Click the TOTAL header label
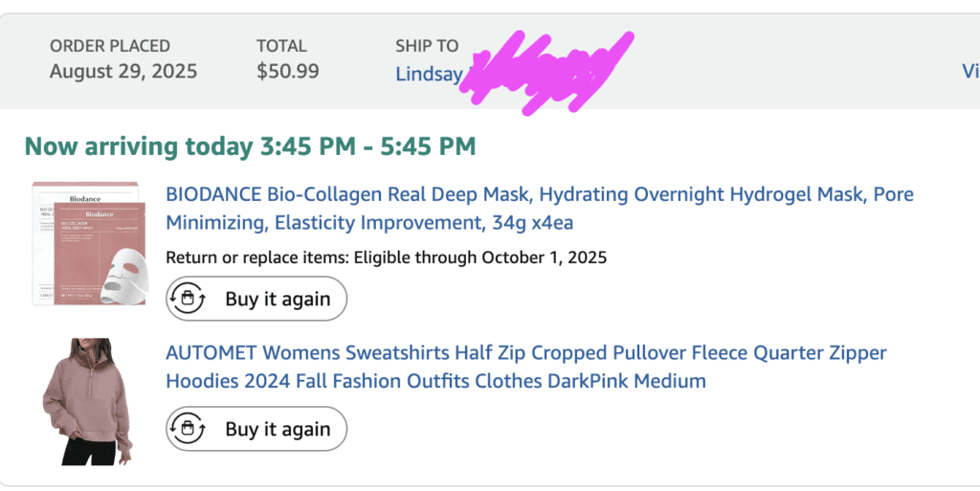Image resolution: width=980 pixels, height=491 pixels. tap(283, 45)
